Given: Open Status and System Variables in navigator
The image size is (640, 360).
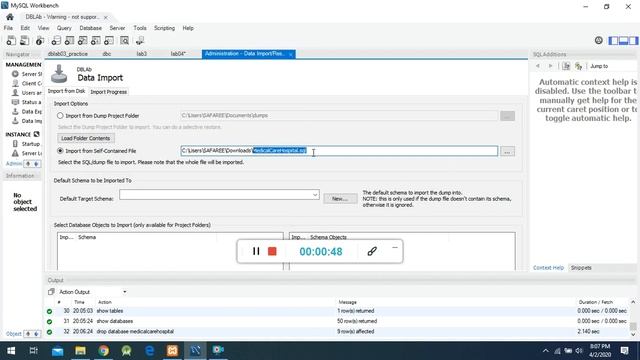Looking at the screenshot, I should pos(27,102).
